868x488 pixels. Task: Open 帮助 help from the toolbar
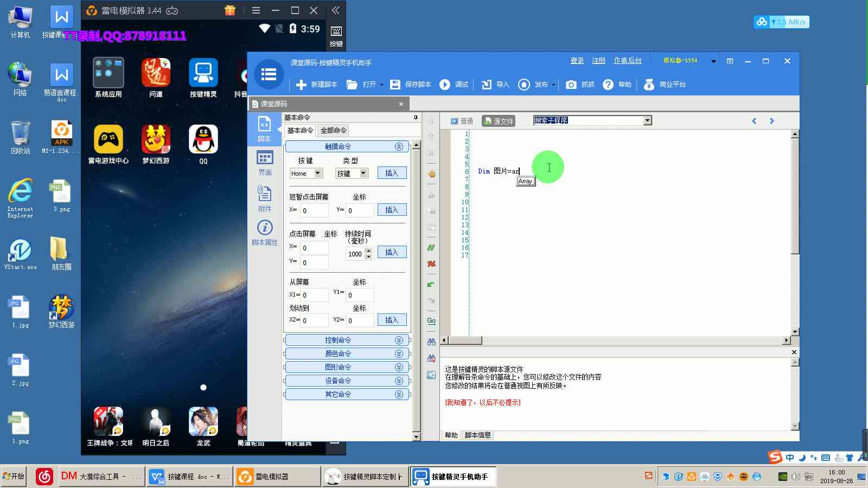coord(617,85)
